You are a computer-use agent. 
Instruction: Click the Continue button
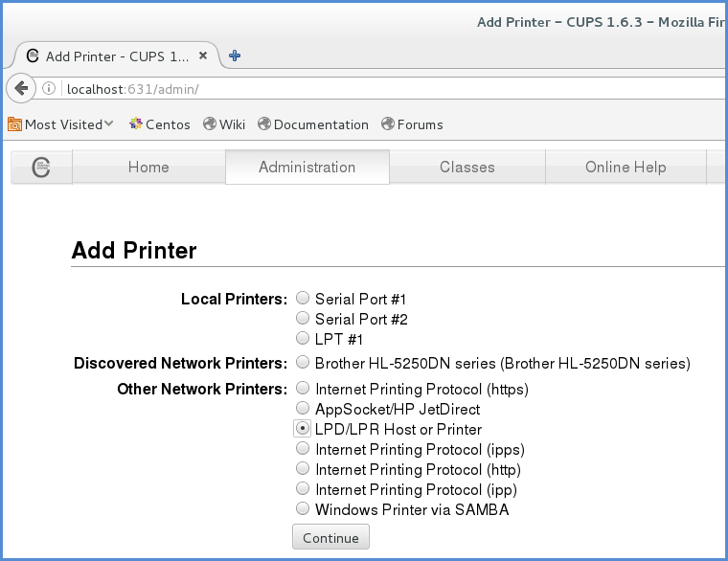[331, 537]
